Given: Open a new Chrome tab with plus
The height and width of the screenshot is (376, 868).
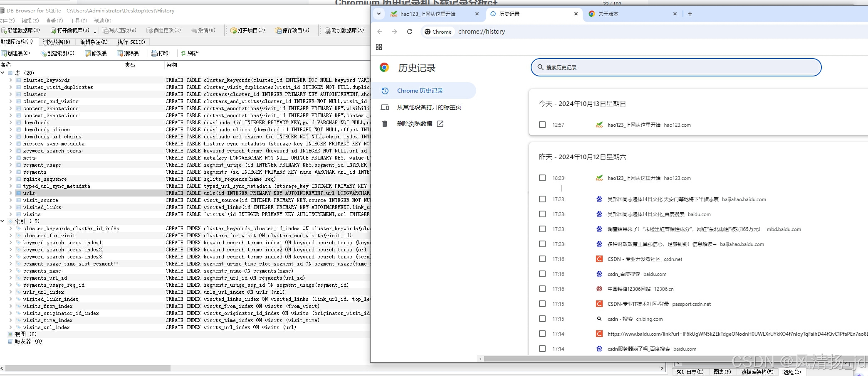Looking at the screenshot, I should [690, 14].
